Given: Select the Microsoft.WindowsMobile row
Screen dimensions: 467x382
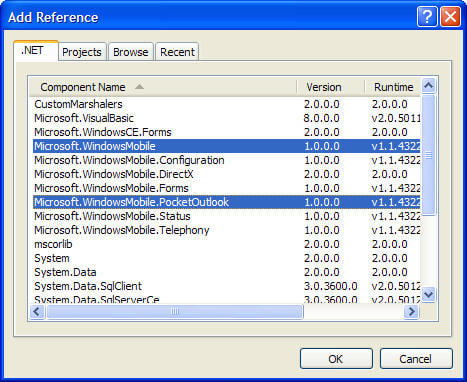Looking at the screenshot, I should click(226, 146).
